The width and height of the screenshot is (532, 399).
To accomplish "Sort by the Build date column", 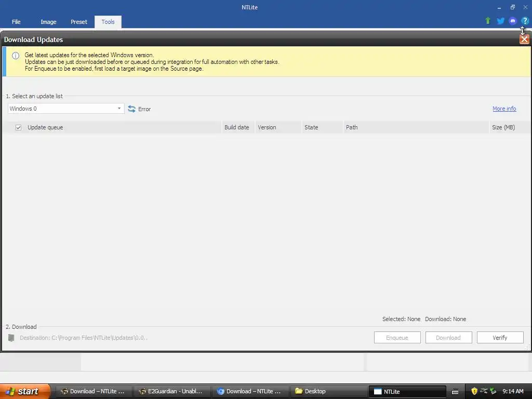I will [237, 127].
